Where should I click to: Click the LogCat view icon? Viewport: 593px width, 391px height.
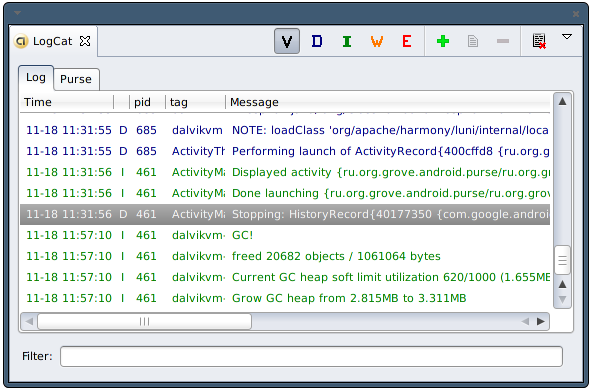(21, 41)
